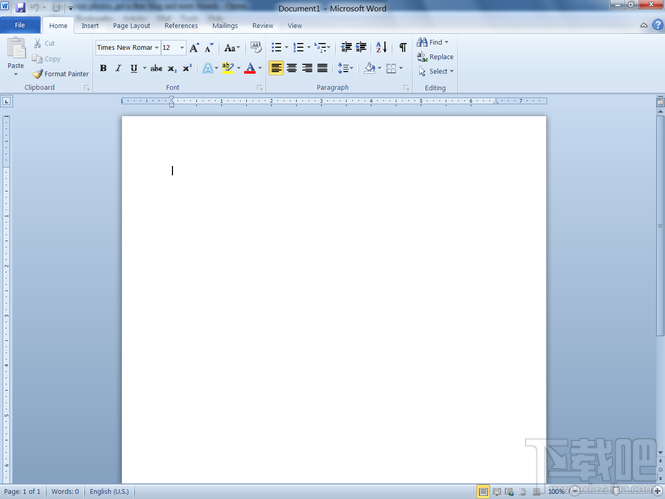The height and width of the screenshot is (499, 665).
Task: Click the vertical scrollbar thumb
Action: point(660,226)
